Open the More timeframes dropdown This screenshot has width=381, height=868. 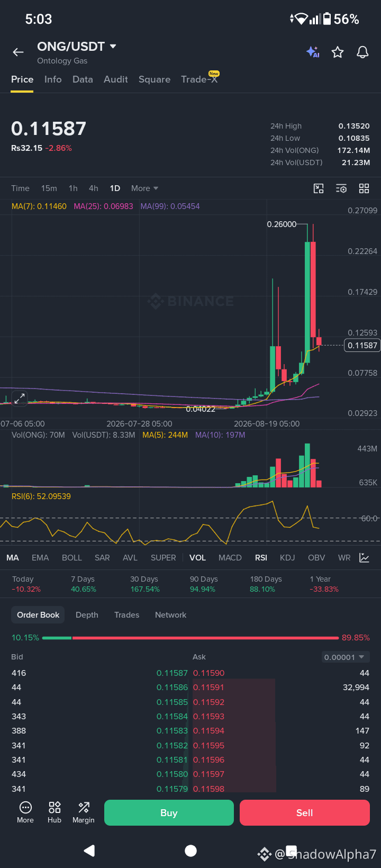click(144, 188)
